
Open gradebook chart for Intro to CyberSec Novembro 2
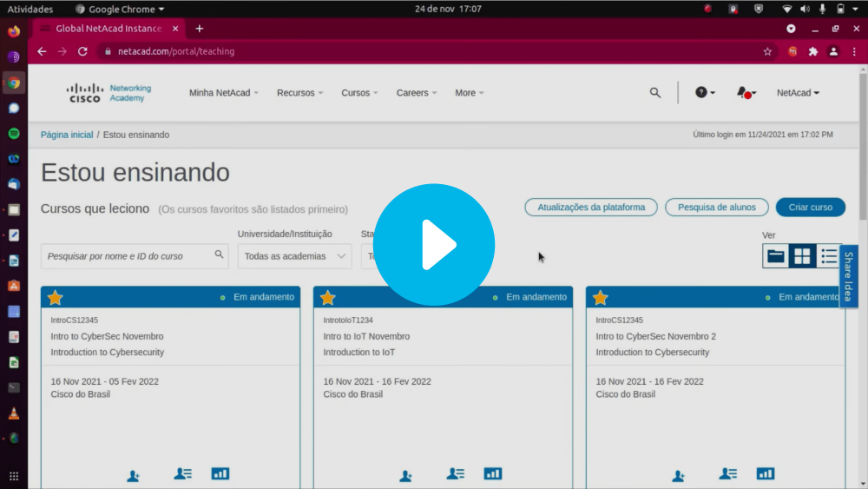(766, 473)
